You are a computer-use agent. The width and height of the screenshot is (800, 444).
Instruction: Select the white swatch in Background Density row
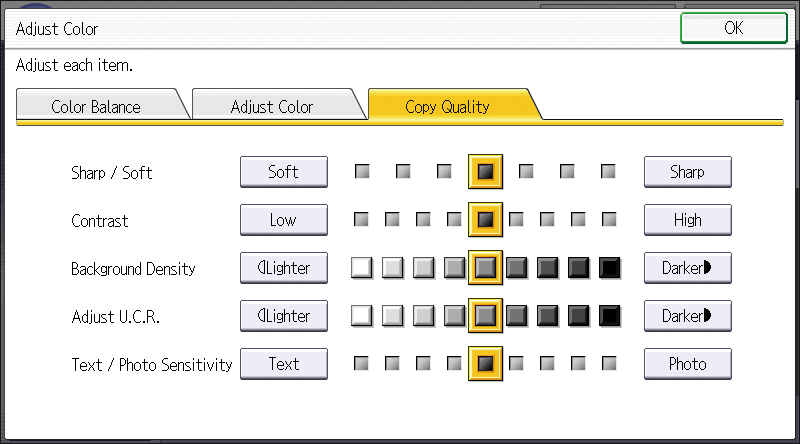(362, 268)
